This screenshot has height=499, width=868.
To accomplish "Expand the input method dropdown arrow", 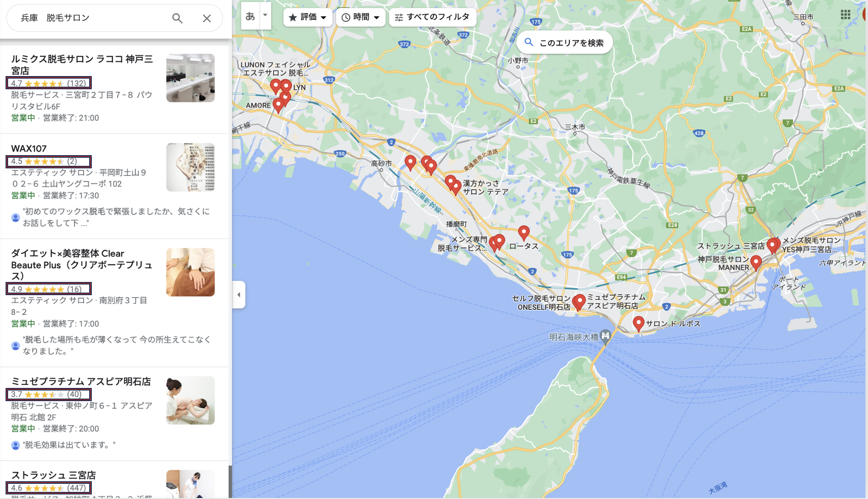I will pos(265,16).
